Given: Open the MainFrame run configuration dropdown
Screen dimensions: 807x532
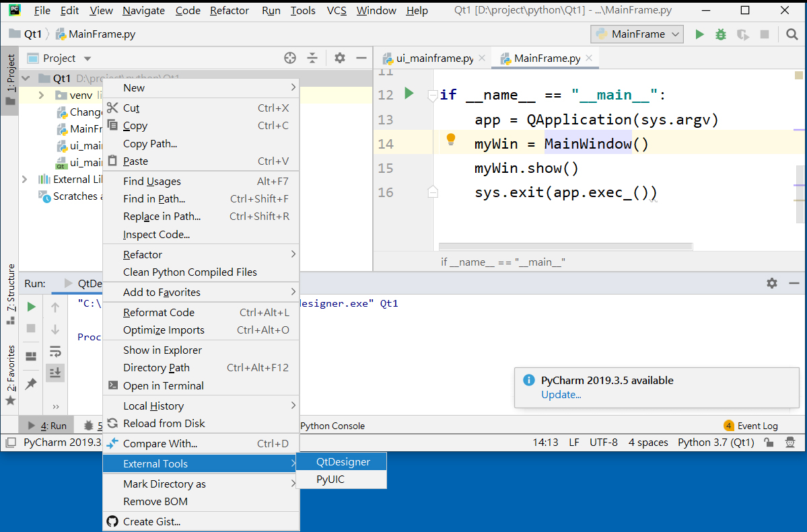Looking at the screenshot, I should tap(637, 34).
